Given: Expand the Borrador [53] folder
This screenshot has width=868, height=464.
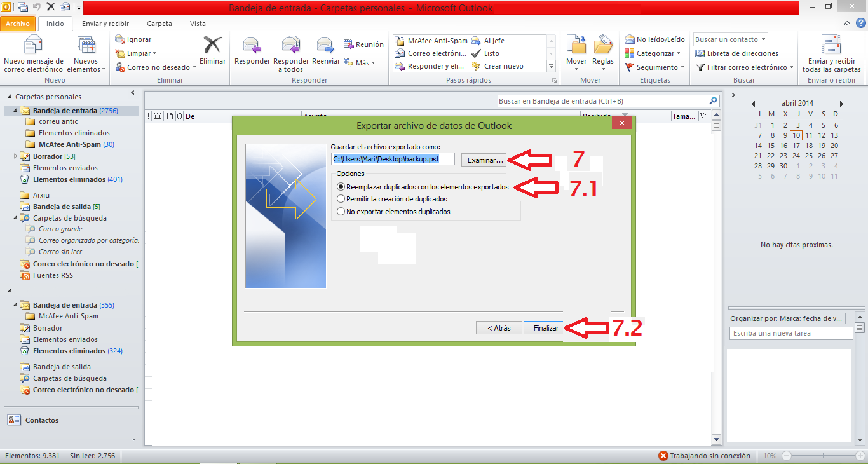Looking at the screenshot, I should point(15,156).
